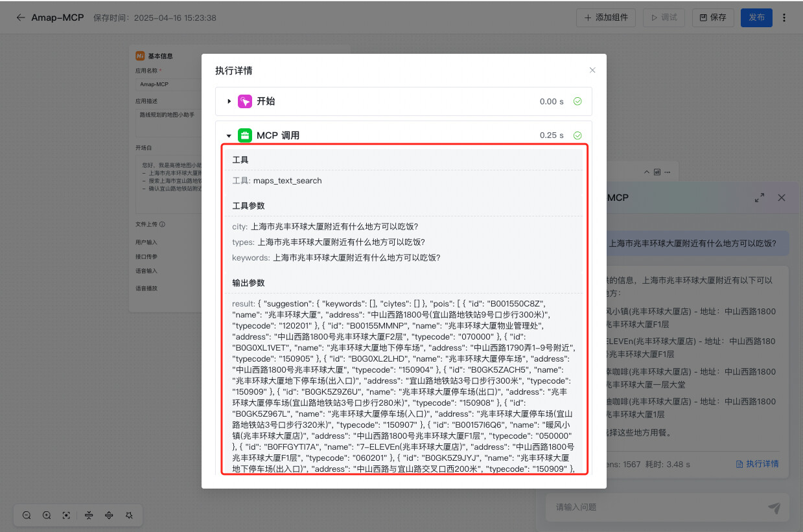Viewport: 803px width, 532px height.
Task: Fit canvas view to screen
Action: pos(66,515)
